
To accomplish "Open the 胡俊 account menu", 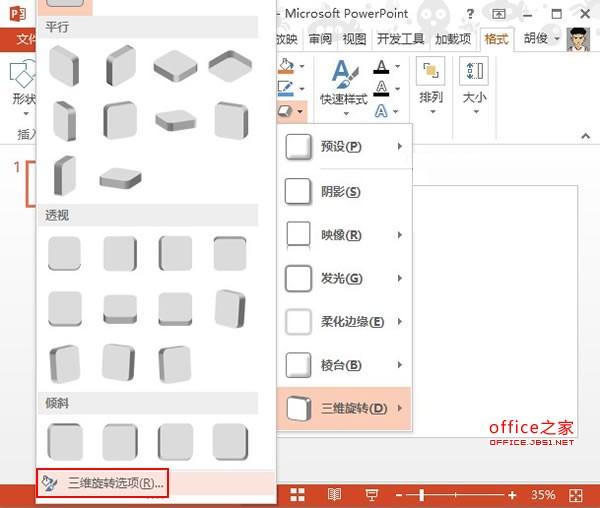I will (x=541, y=38).
